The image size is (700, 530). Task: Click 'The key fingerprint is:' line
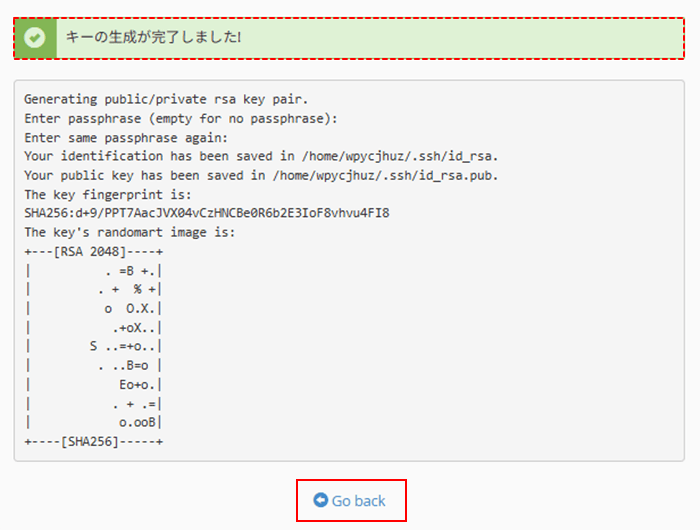[108, 195]
